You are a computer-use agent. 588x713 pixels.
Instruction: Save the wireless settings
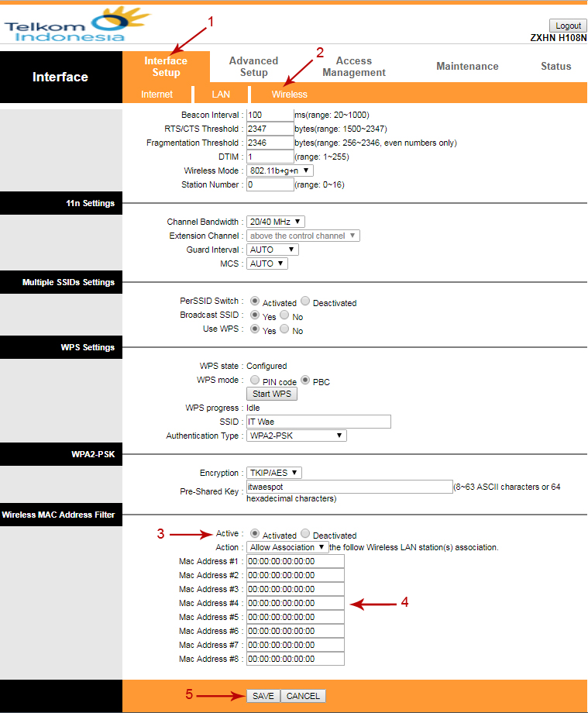(263, 696)
